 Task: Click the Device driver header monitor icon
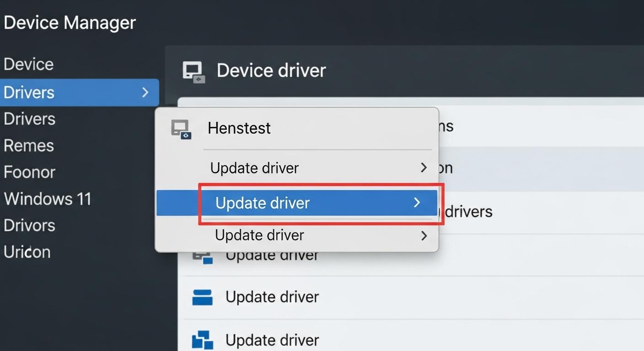[x=193, y=72]
